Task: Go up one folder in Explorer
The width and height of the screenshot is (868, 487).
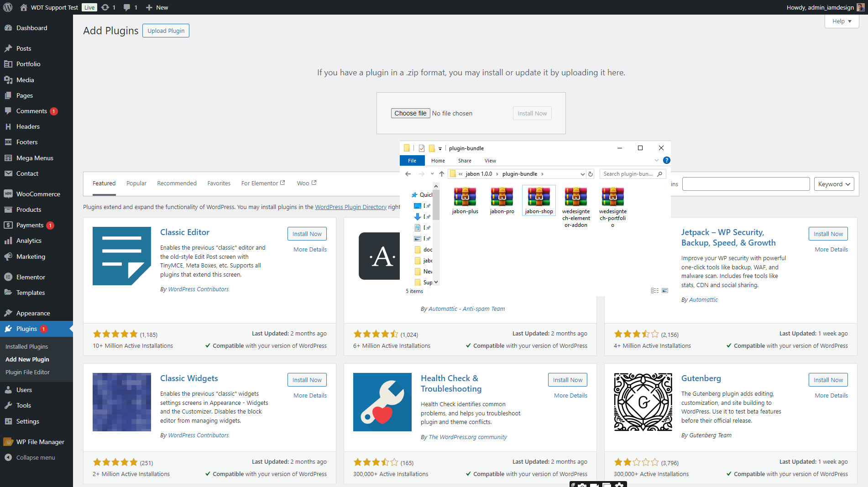Action: 441,174
